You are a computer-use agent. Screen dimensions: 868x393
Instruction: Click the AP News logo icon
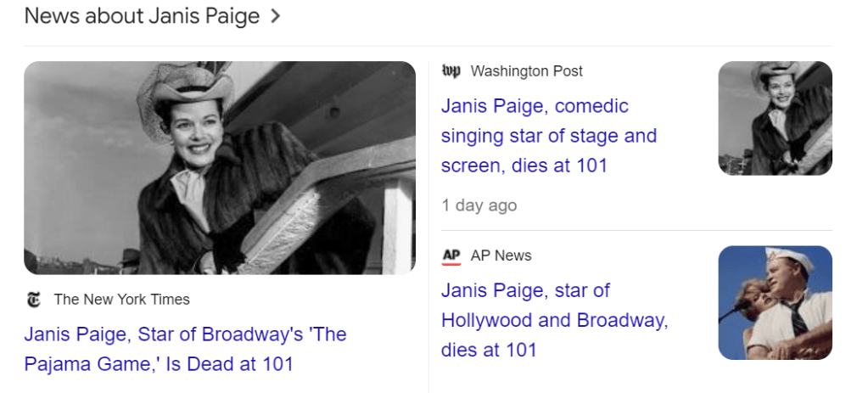[x=451, y=255]
